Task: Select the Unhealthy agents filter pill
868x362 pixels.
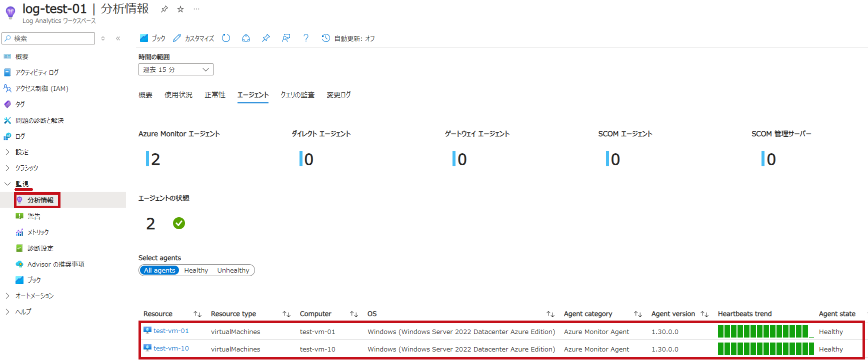Action: coord(233,270)
